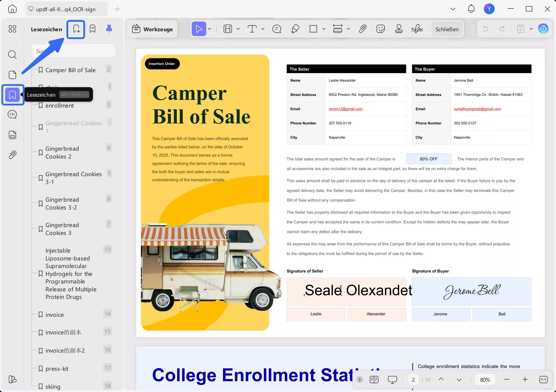This screenshot has width=556, height=392.
Task: Click the page number input field
Action: coord(413,380)
